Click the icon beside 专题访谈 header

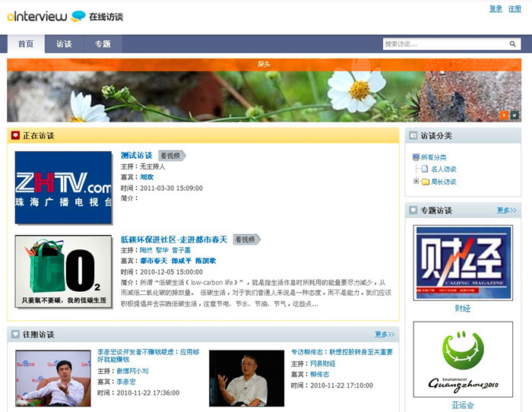tap(413, 210)
